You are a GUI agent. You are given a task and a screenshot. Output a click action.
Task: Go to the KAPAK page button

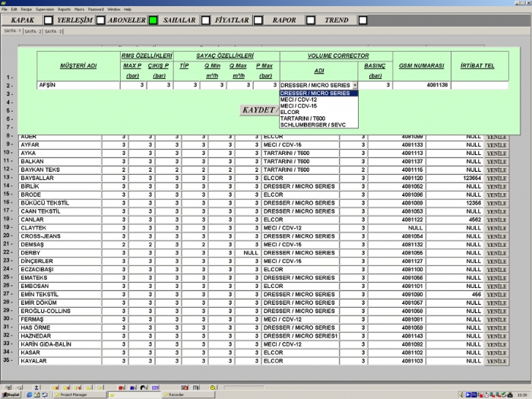[x=22, y=21]
